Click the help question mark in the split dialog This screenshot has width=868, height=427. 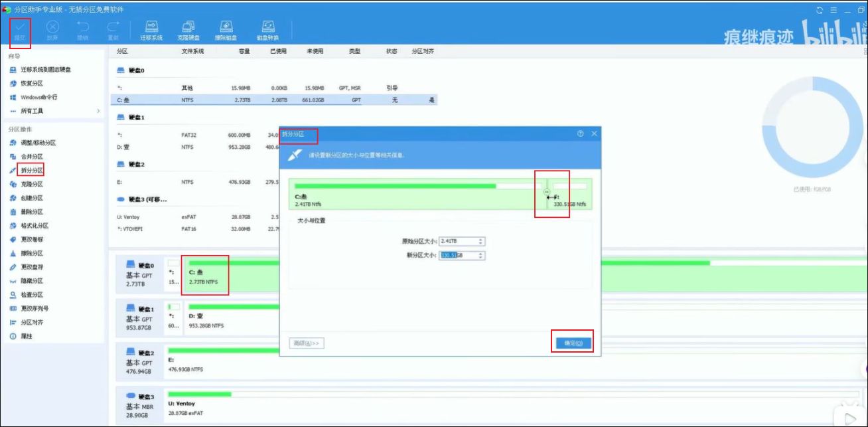point(580,133)
